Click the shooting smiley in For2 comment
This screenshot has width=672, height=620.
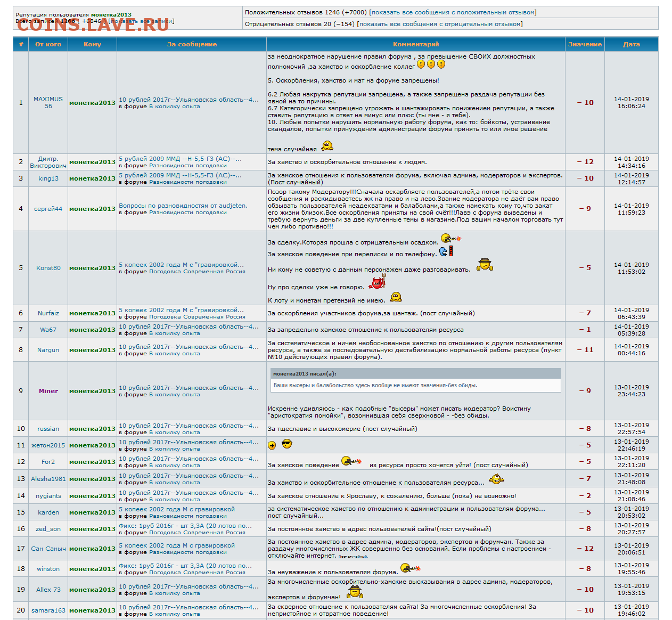coord(351,461)
